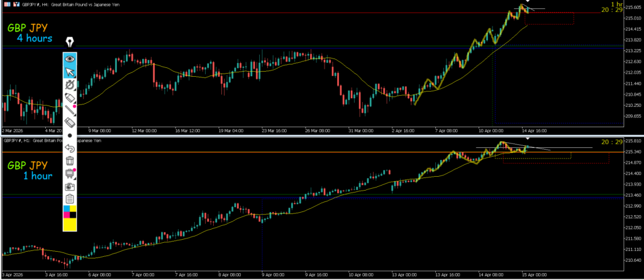Click the H4 chart title GBPJPY#, H4
The image size is (644, 280).
(x=44, y=4)
